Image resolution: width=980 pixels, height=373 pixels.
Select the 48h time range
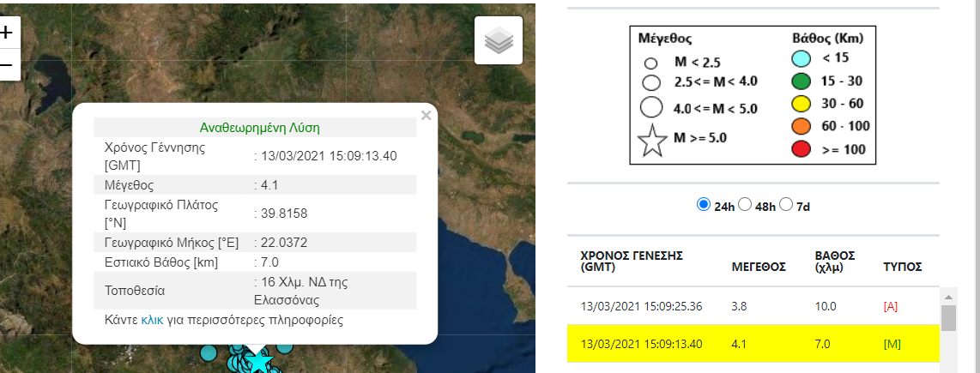tap(745, 205)
